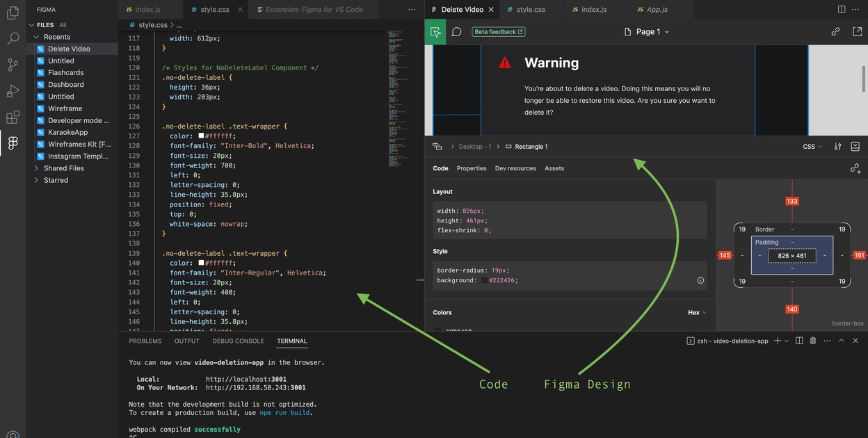This screenshot has height=438, width=868.
Task: Open the CSS language dropdown in inspect panel
Action: coord(811,146)
